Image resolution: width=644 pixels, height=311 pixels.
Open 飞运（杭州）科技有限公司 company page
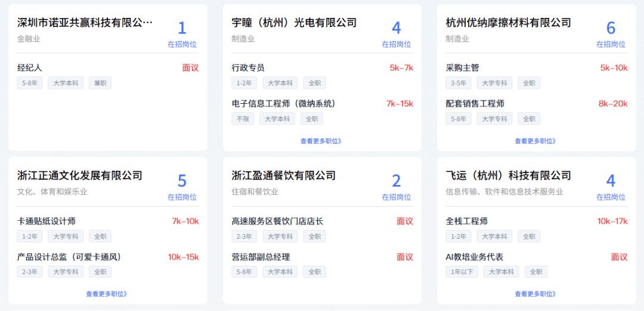coord(509,175)
